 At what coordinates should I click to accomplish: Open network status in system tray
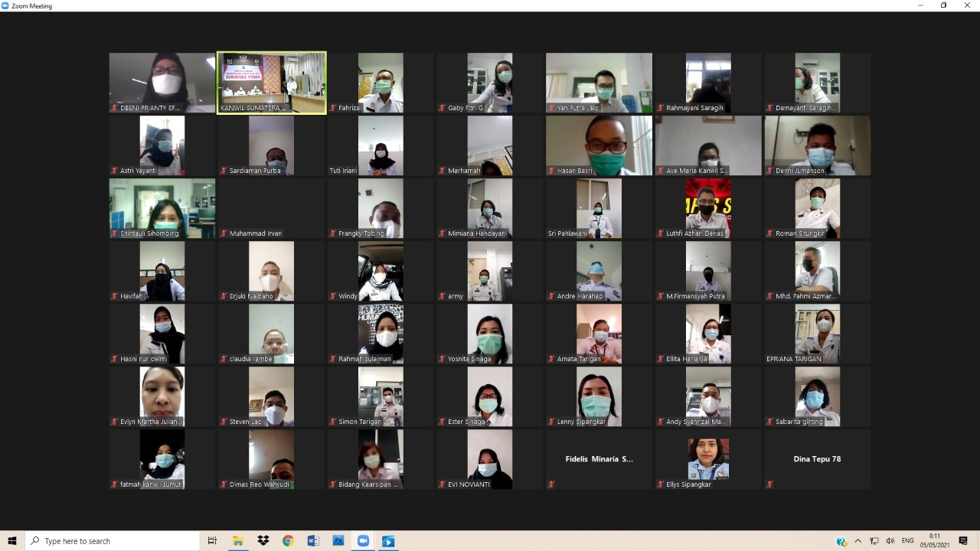tap(874, 541)
